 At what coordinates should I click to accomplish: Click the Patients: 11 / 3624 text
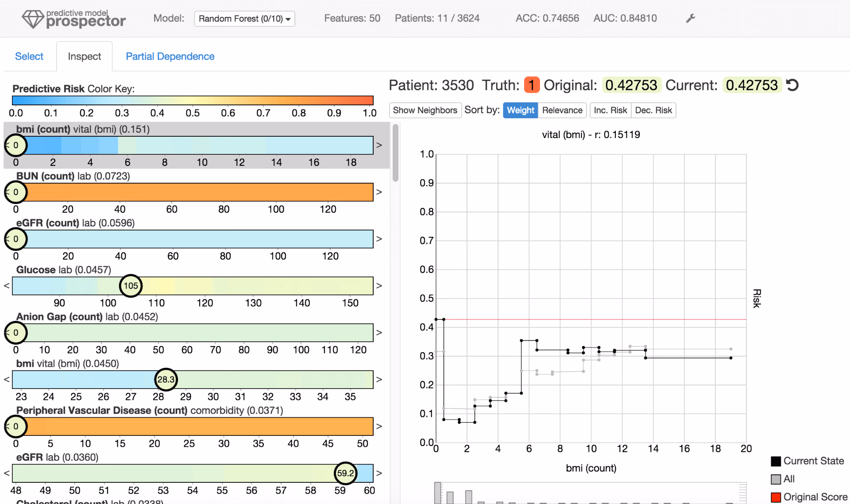(437, 18)
